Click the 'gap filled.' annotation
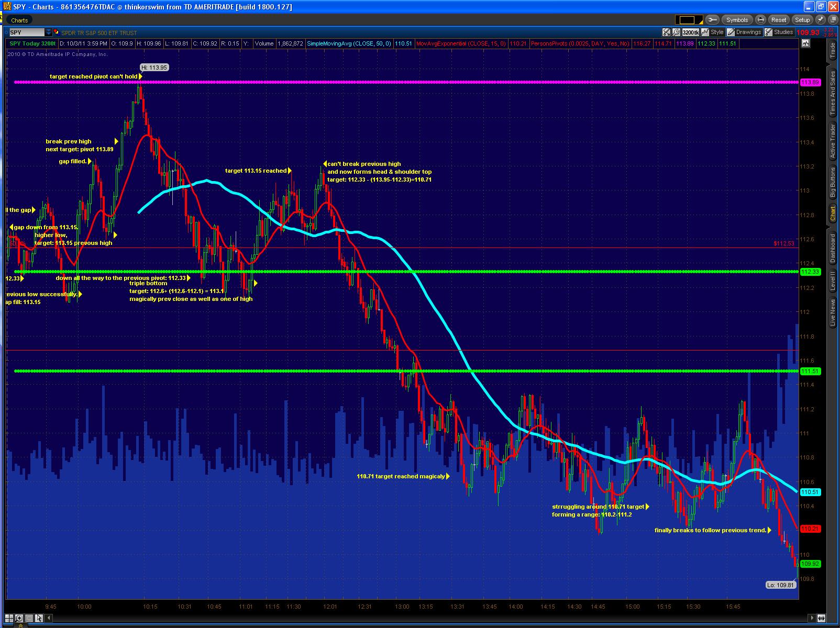 pos(73,161)
